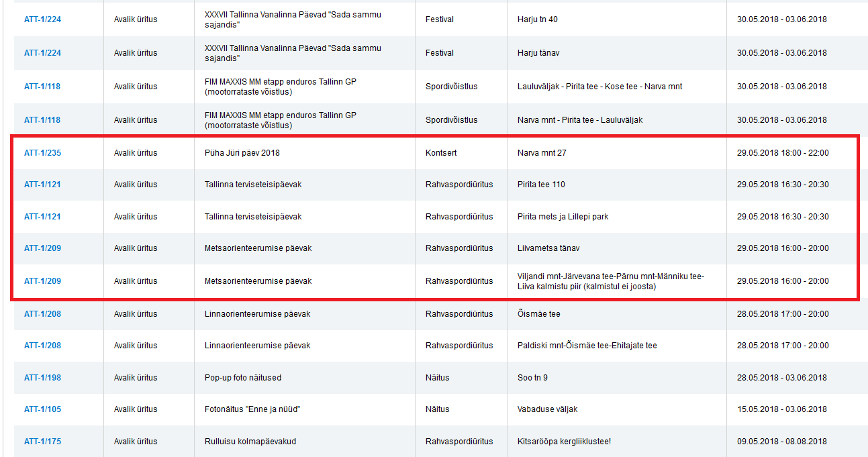Open ATT-1/224 link for Harju tänav row
The width and height of the screenshot is (868, 457).
click(42, 53)
